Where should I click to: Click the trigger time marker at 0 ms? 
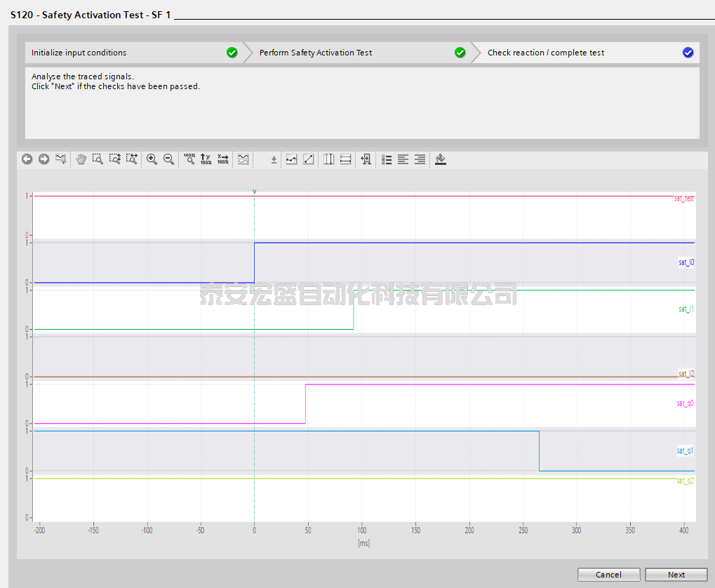pos(254,192)
